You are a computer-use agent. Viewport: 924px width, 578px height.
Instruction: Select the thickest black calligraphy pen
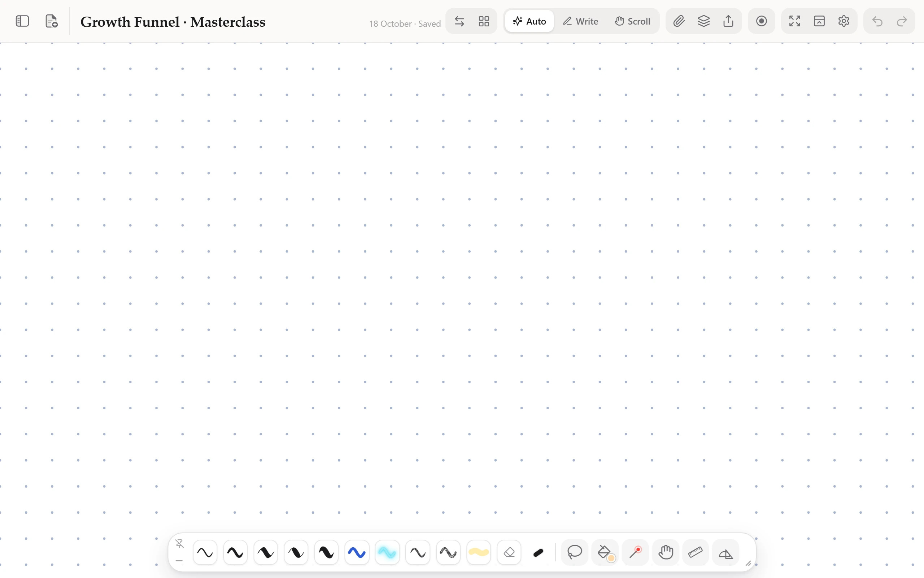point(326,552)
